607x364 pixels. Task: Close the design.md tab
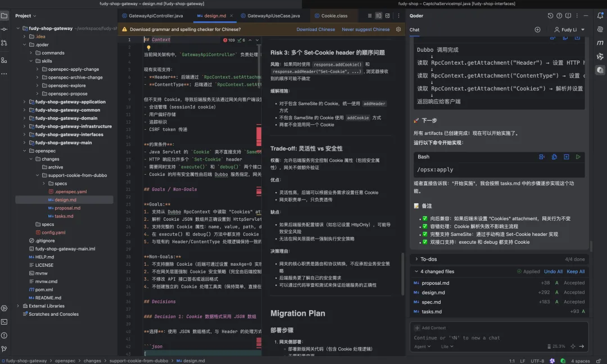click(x=232, y=16)
